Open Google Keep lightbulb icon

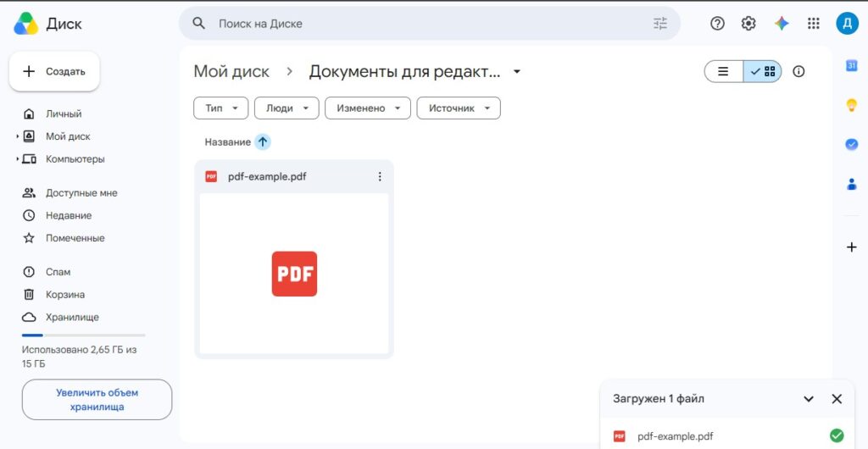851,105
